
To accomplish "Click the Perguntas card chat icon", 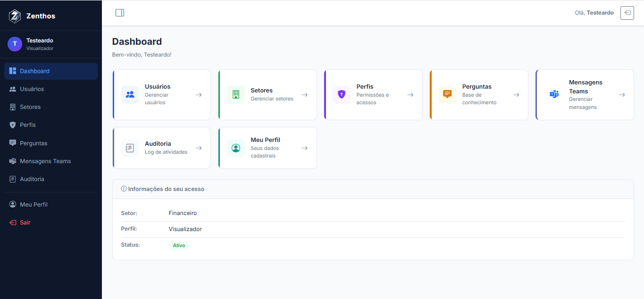I will [447, 95].
